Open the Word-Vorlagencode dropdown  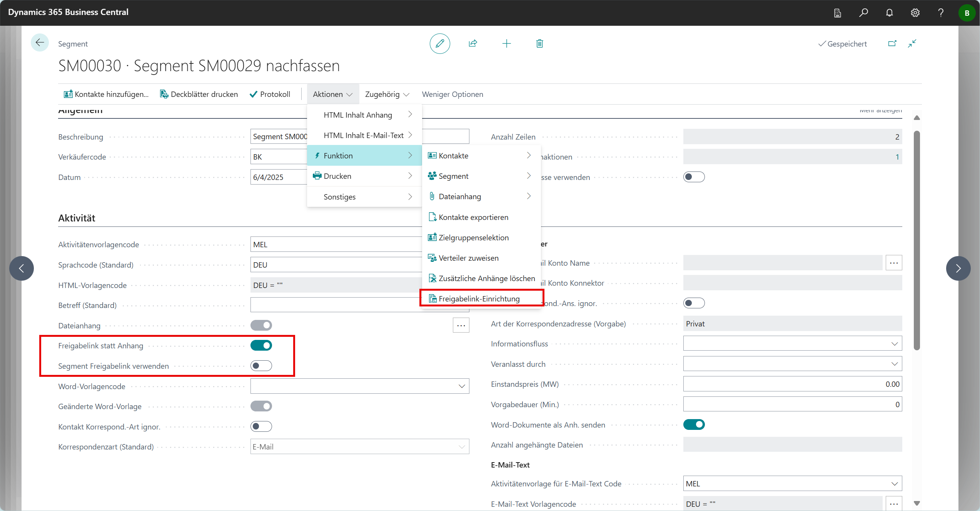462,386
